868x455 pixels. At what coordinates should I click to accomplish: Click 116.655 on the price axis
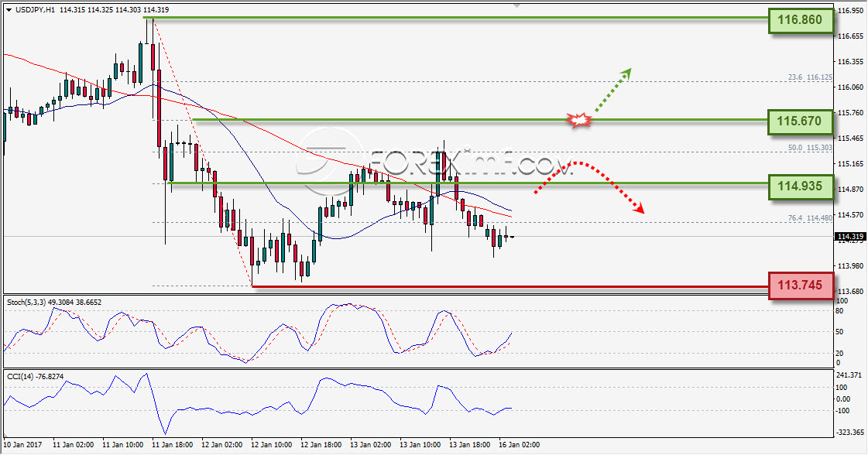click(x=851, y=36)
